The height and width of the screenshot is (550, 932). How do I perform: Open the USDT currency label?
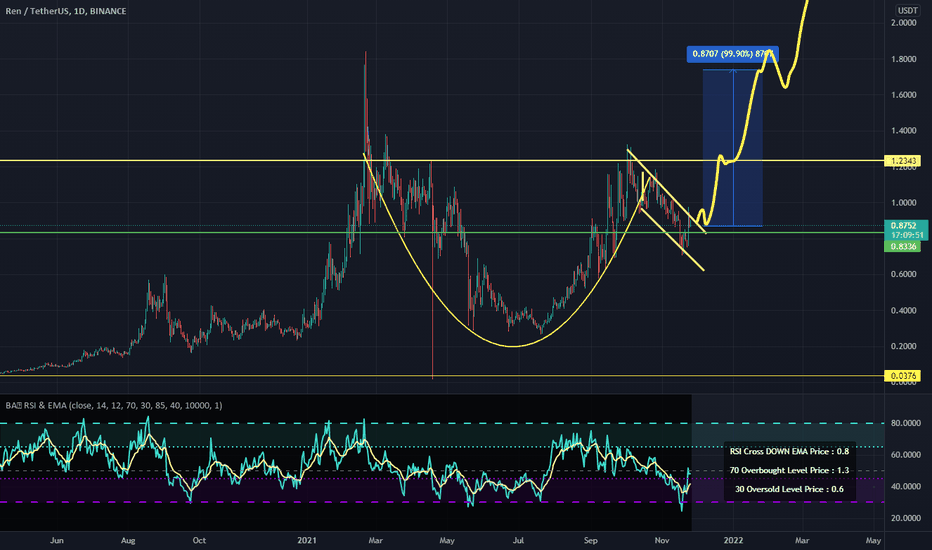point(908,10)
